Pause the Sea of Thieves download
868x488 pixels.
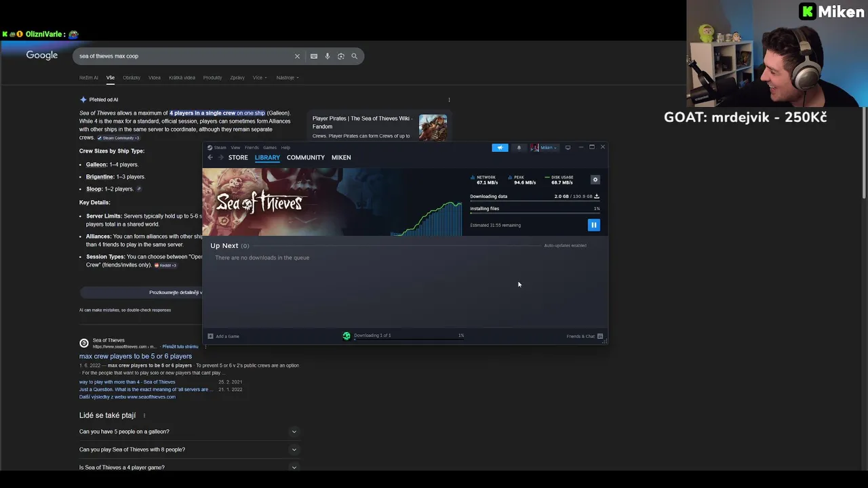(593, 225)
